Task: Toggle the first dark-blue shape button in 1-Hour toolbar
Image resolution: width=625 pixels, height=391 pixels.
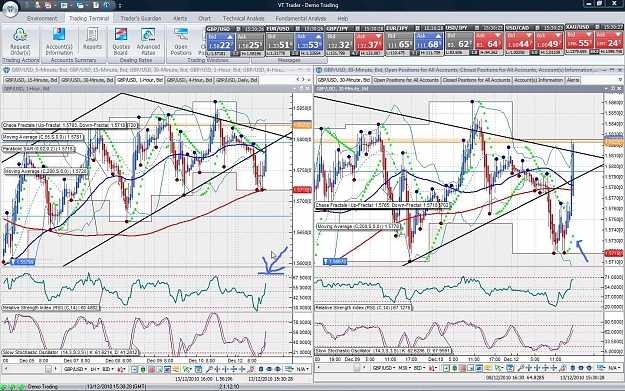Action: coord(261,369)
